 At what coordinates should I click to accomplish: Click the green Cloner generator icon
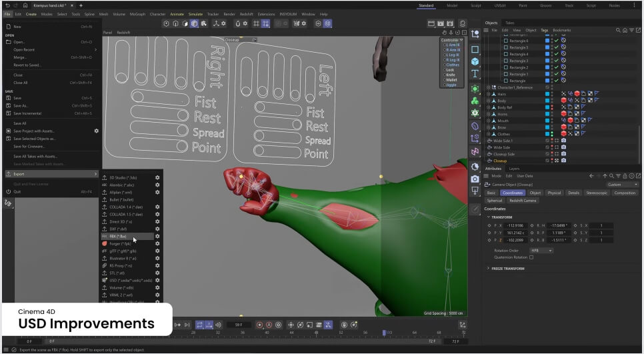pyautogui.click(x=475, y=101)
